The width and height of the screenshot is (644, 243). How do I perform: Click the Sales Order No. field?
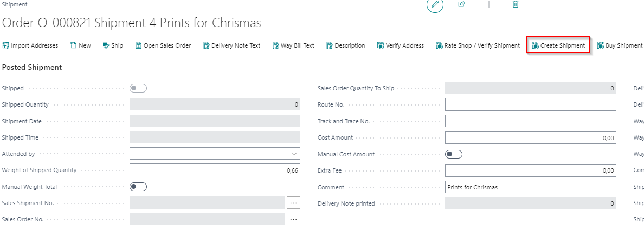tap(207, 219)
